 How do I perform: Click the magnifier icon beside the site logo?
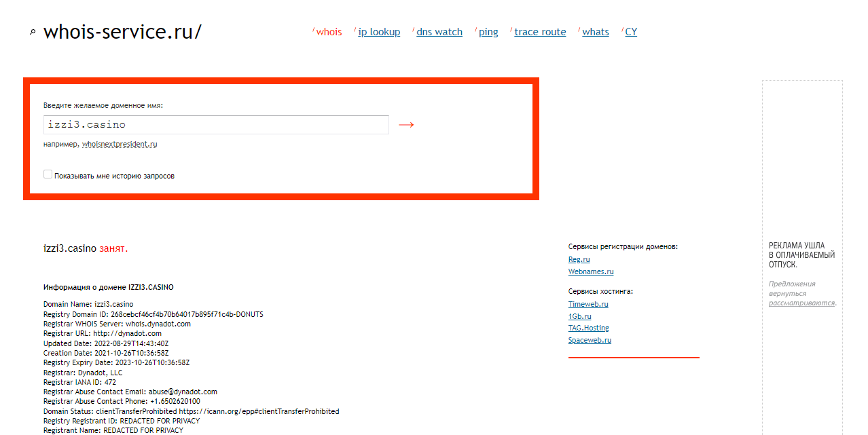coord(32,32)
